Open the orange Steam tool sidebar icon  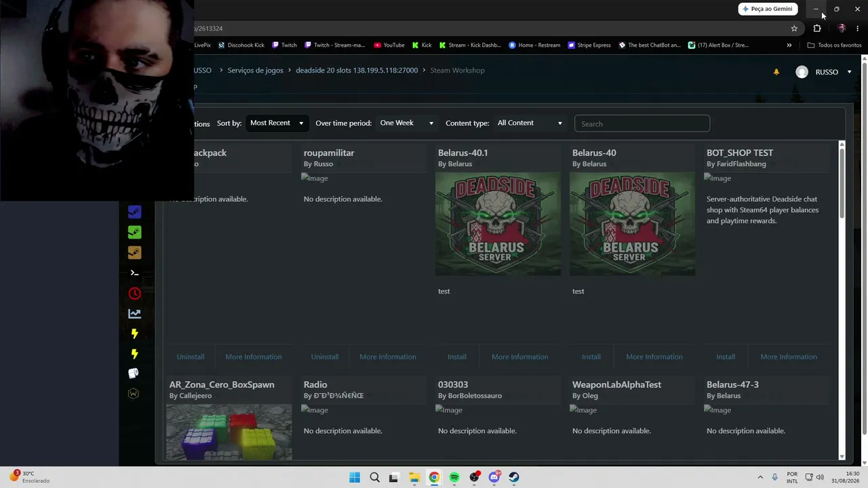[x=134, y=253]
